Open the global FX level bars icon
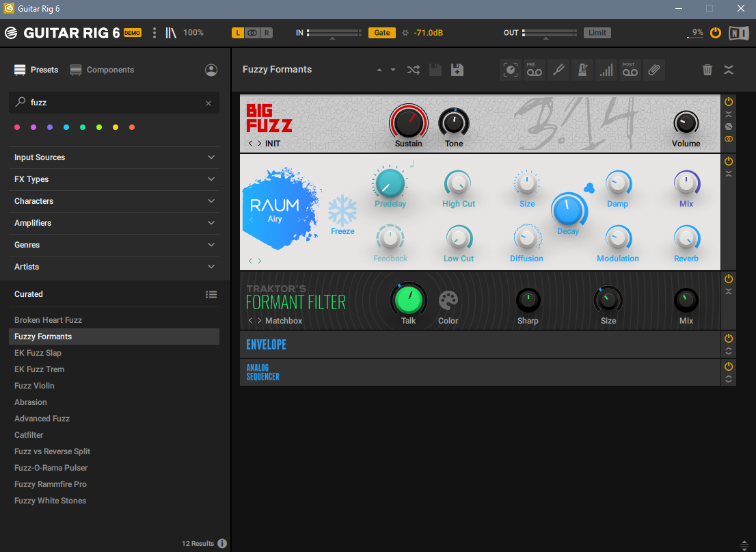The image size is (756, 552). (x=606, y=70)
